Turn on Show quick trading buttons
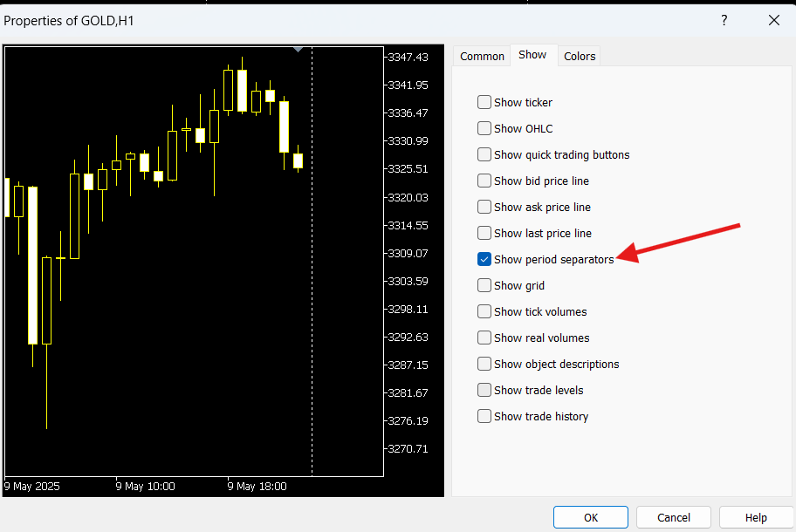This screenshot has height=532, width=796. pyautogui.click(x=484, y=154)
